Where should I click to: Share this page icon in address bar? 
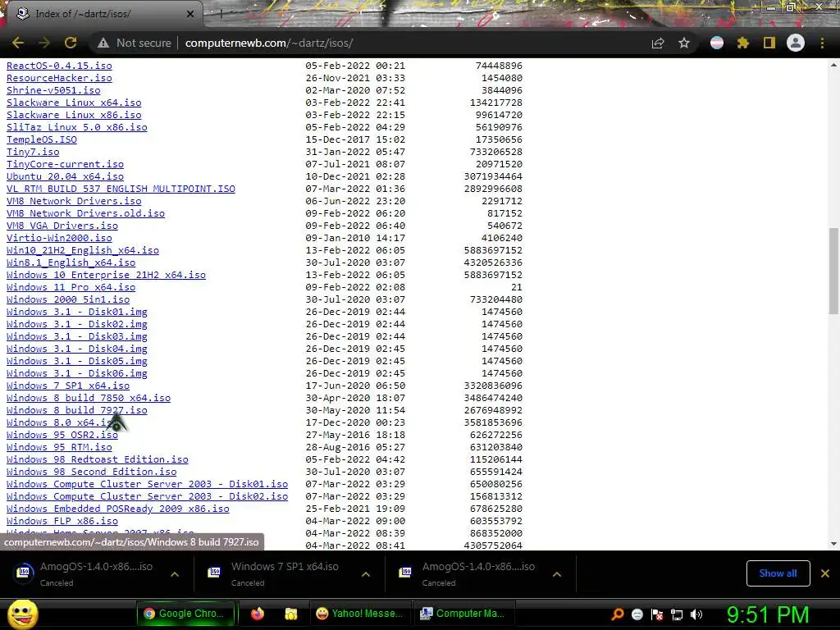coord(658,43)
